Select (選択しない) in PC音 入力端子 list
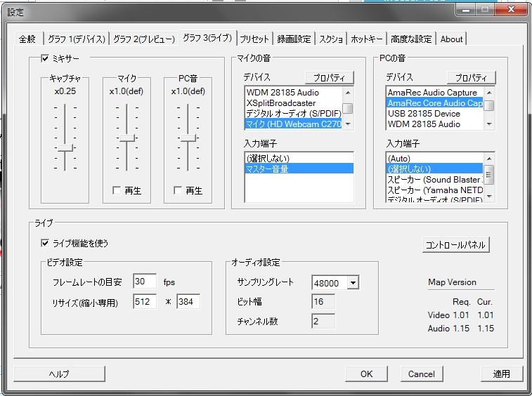The height and width of the screenshot is (396, 532). click(x=435, y=169)
